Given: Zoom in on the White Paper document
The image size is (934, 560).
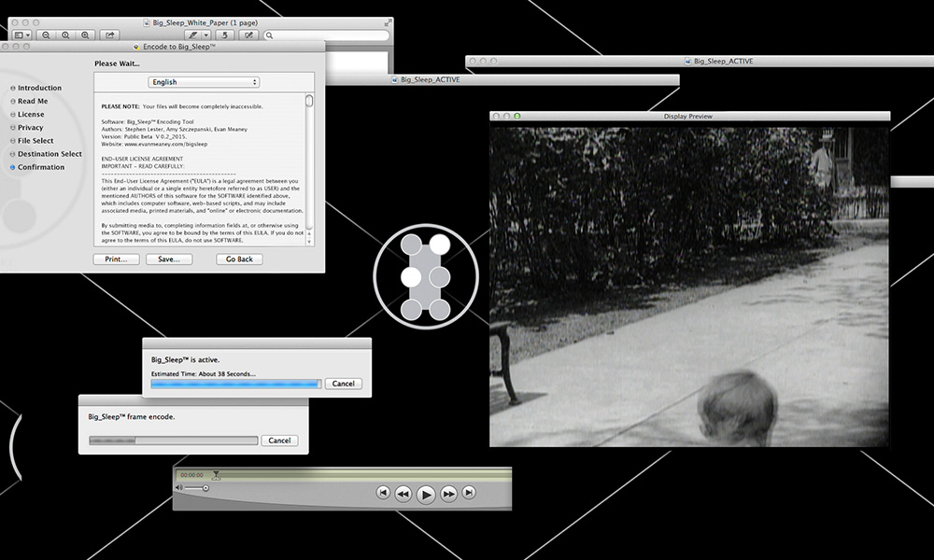Looking at the screenshot, I should 85,35.
